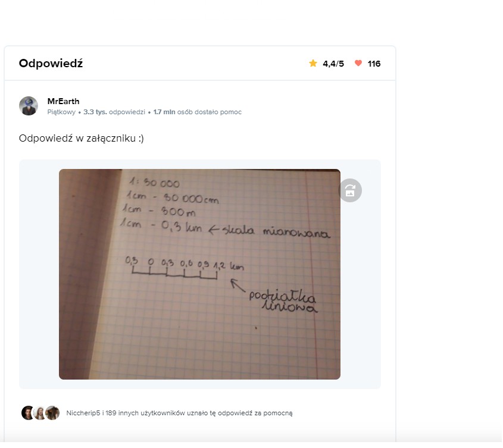Click the yellow star rating icon

(313, 64)
